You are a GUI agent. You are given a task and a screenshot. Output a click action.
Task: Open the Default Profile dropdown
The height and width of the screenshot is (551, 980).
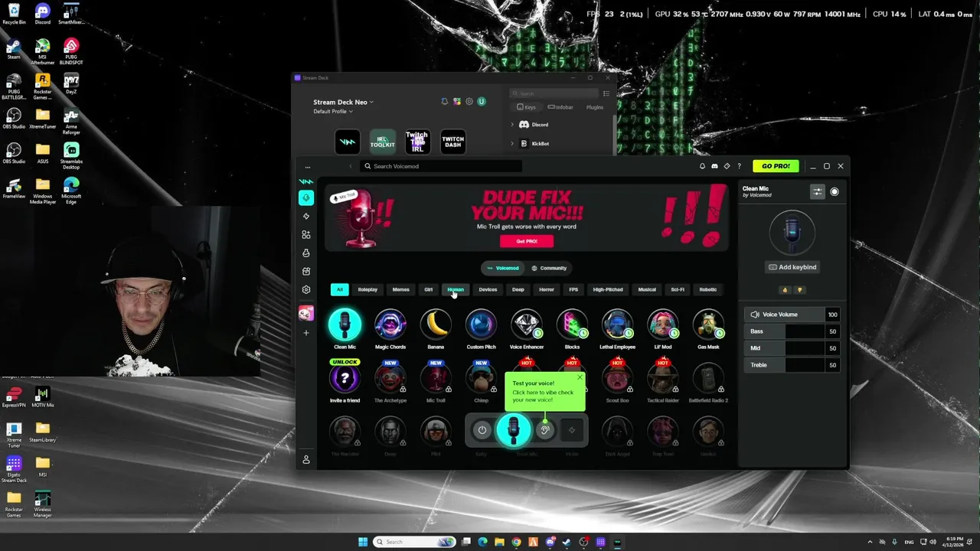pyautogui.click(x=333, y=112)
